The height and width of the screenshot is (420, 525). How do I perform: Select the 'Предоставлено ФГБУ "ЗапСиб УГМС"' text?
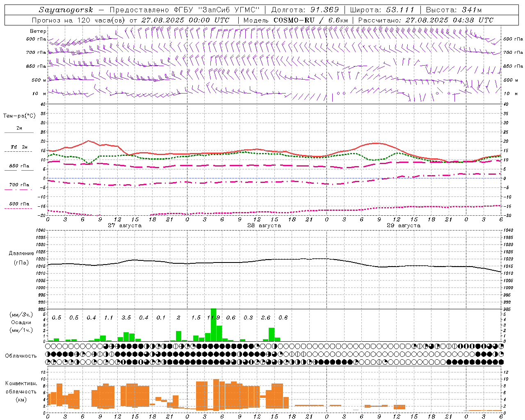pyautogui.click(x=185, y=10)
